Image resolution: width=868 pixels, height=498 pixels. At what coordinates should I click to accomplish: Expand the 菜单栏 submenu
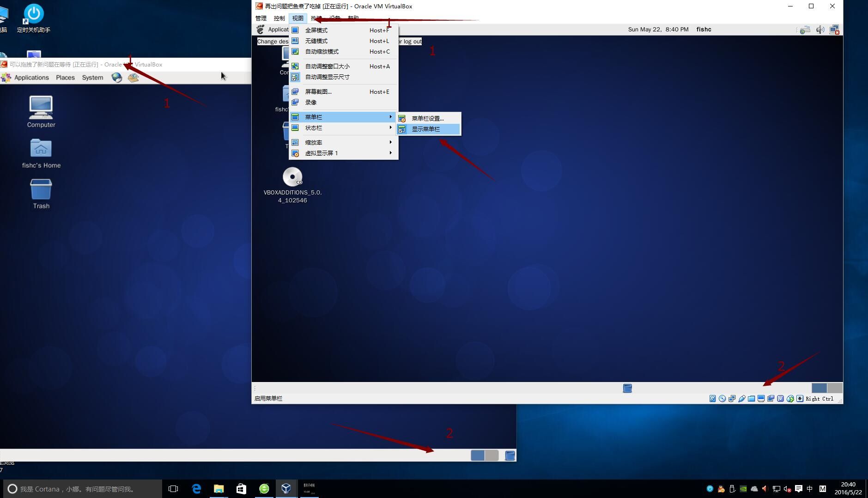[344, 117]
